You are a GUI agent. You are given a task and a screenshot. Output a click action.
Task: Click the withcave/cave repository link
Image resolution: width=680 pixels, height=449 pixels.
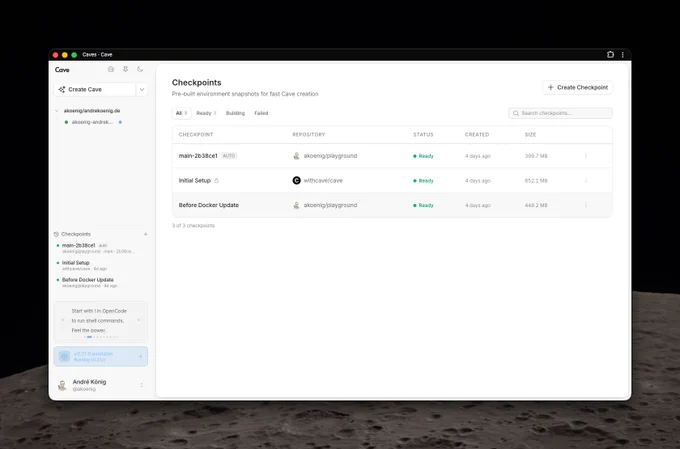[x=323, y=180]
